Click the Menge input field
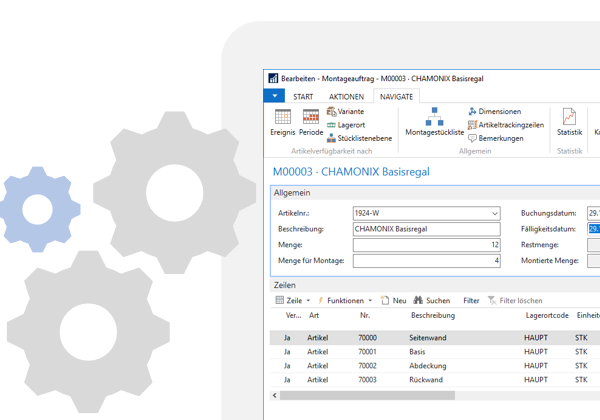This screenshot has height=420, width=600. pyautogui.click(x=426, y=245)
